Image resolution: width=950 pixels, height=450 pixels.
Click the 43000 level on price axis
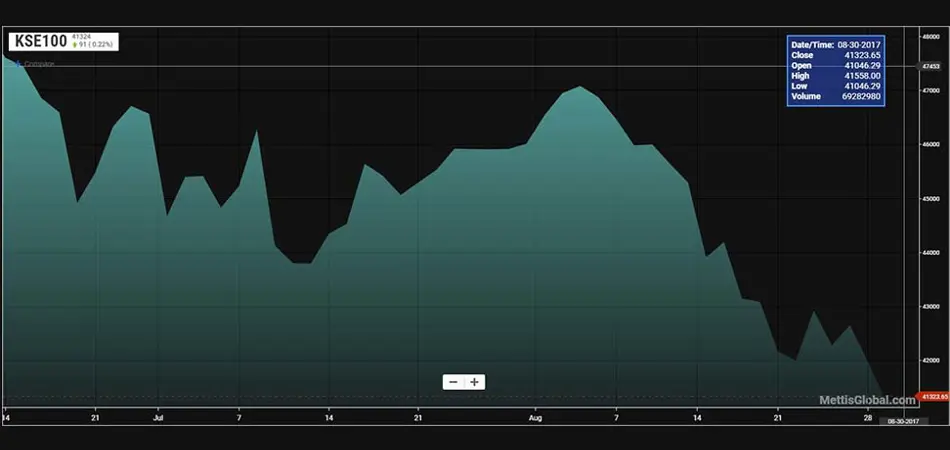(x=933, y=306)
